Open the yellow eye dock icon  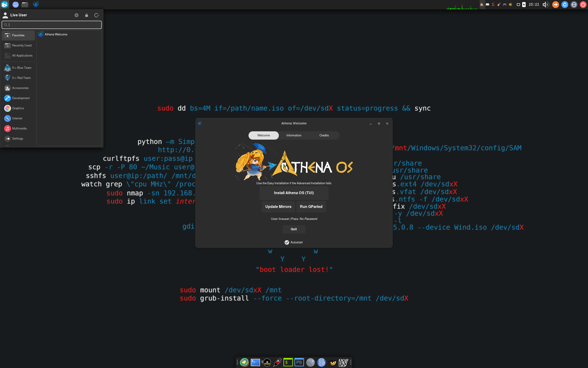point(332,362)
